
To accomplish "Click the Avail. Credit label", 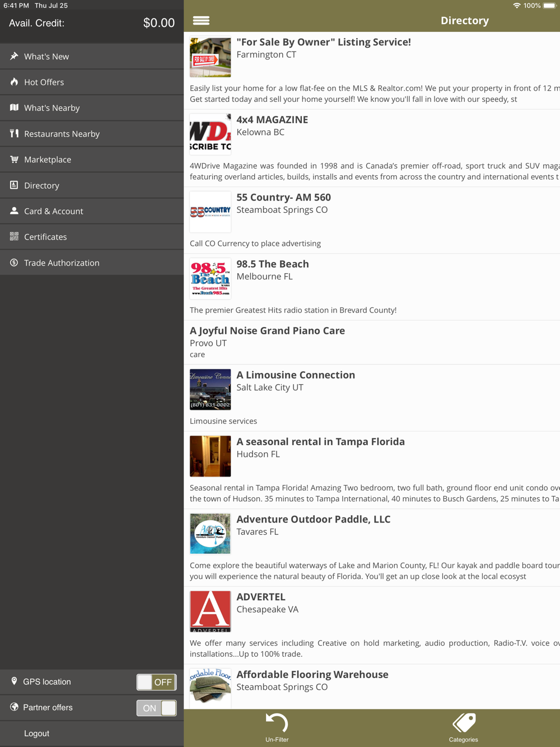I will [x=36, y=23].
